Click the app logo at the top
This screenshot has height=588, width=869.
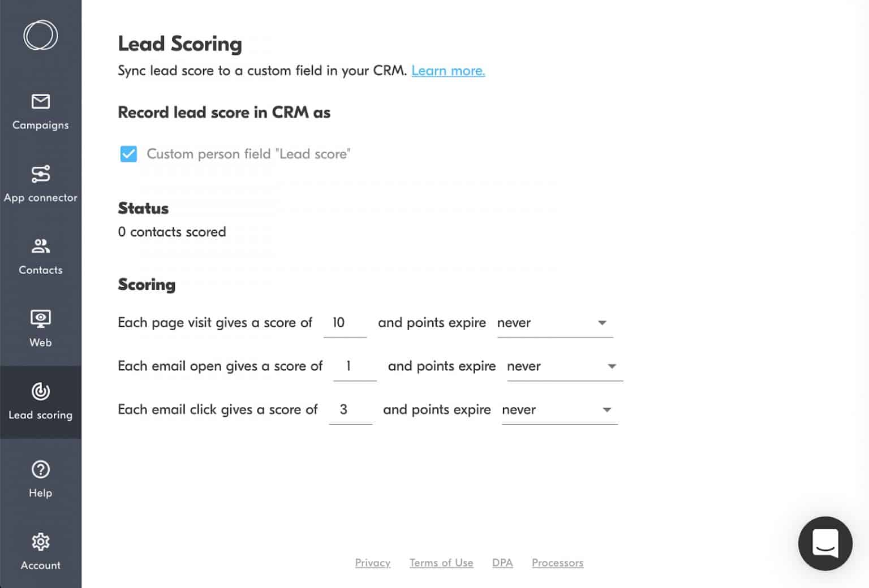tap(40, 34)
